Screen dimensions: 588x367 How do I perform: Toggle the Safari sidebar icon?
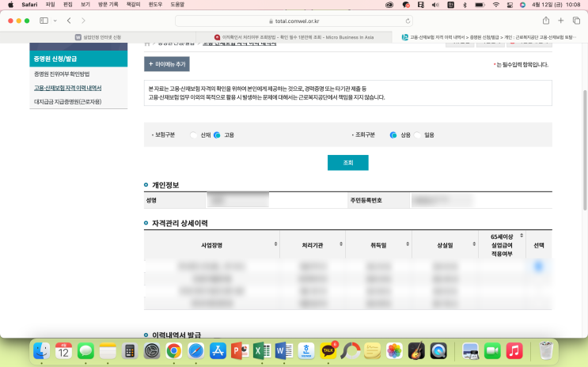[x=44, y=21]
